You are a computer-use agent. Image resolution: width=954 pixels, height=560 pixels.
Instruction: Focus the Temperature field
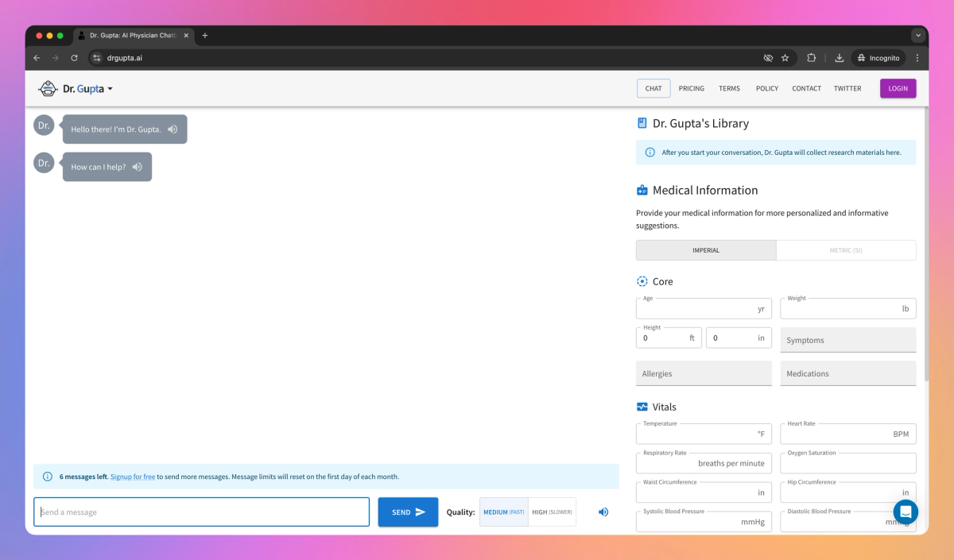pos(704,434)
